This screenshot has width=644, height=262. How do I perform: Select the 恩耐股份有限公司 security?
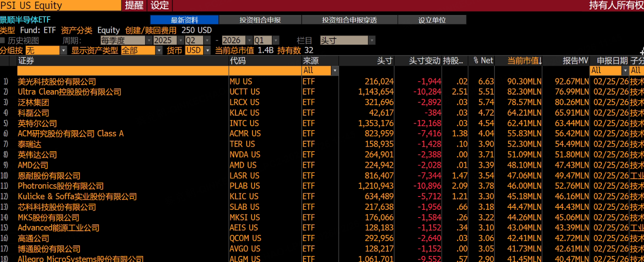(x=49, y=176)
